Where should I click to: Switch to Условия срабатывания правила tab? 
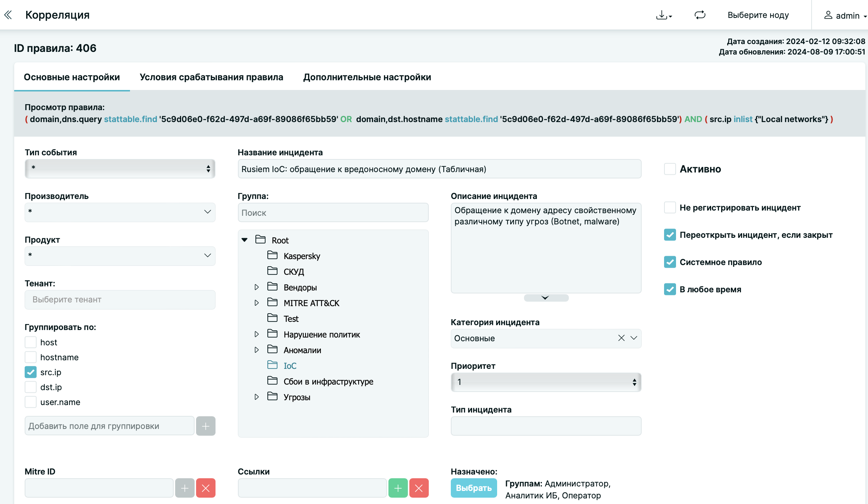pyautogui.click(x=211, y=77)
